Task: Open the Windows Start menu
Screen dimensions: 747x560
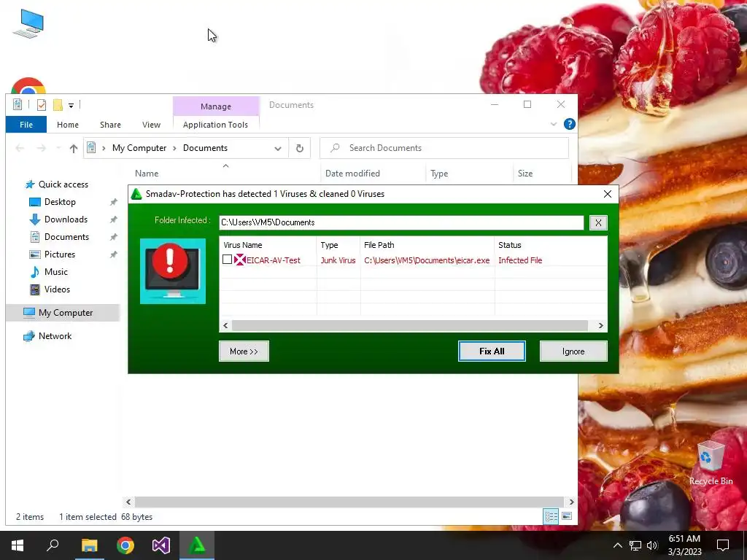Action: pyautogui.click(x=18, y=545)
